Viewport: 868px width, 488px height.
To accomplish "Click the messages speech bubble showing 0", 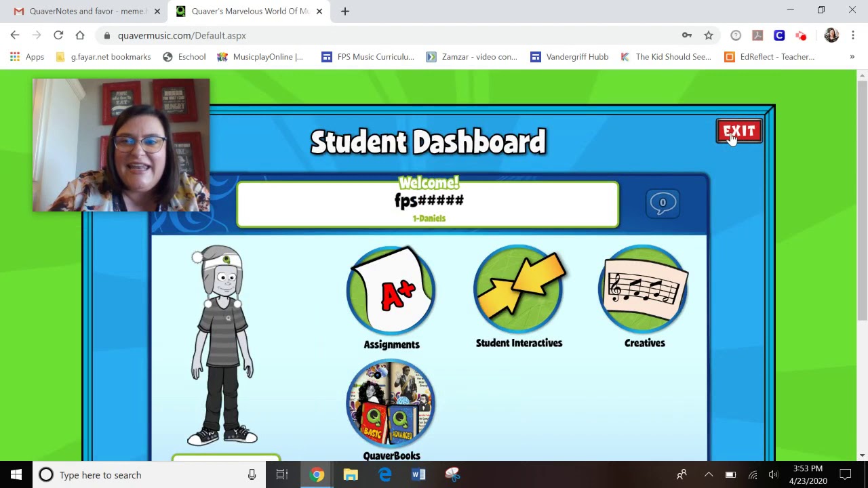I will point(663,203).
